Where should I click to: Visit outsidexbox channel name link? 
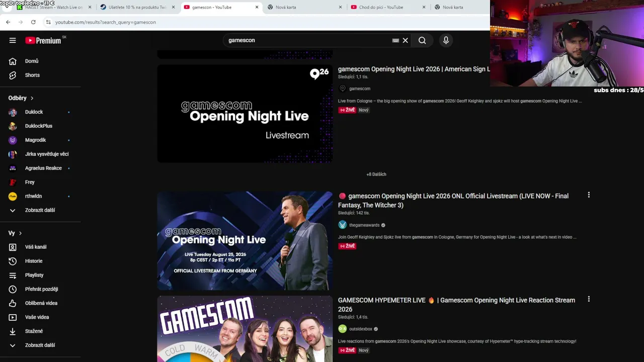[x=361, y=329]
